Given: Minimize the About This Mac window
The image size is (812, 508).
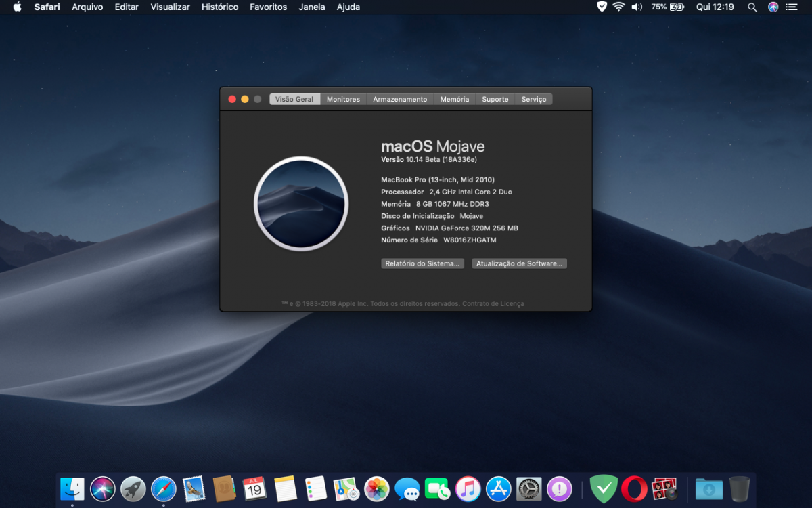Looking at the screenshot, I should click(x=245, y=99).
